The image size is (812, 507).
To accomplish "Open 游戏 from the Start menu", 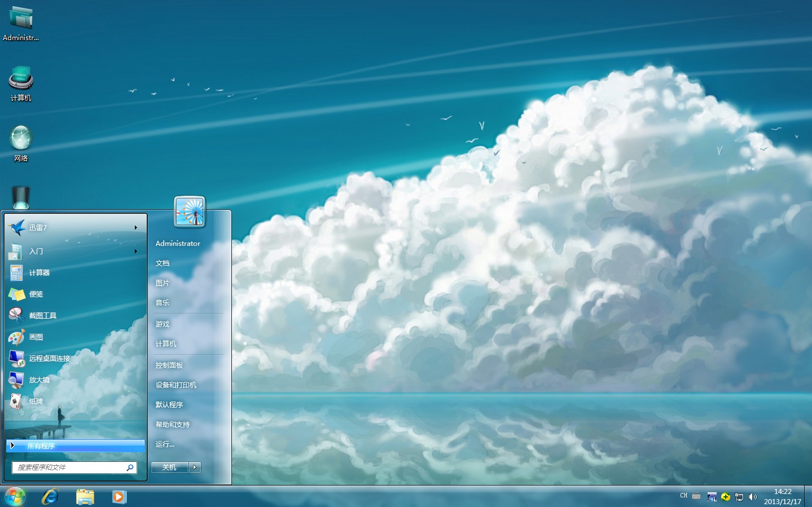I will pyautogui.click(x=163, y=324).
